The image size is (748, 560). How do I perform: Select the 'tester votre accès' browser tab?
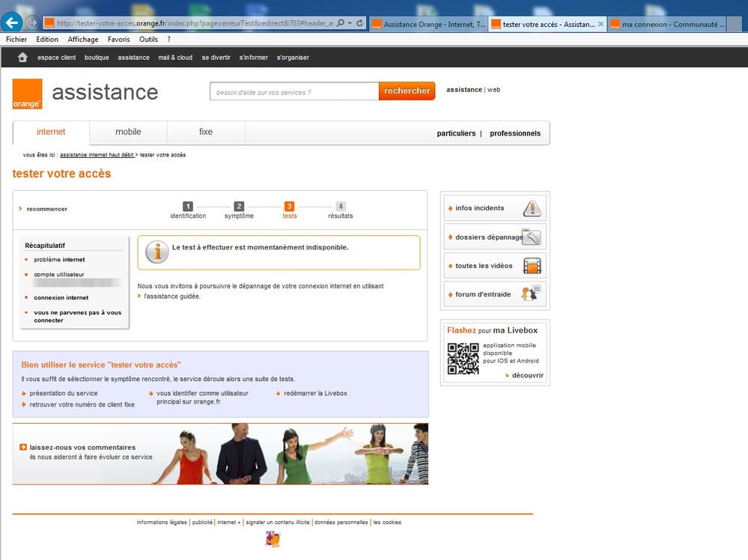click(547, 24)
